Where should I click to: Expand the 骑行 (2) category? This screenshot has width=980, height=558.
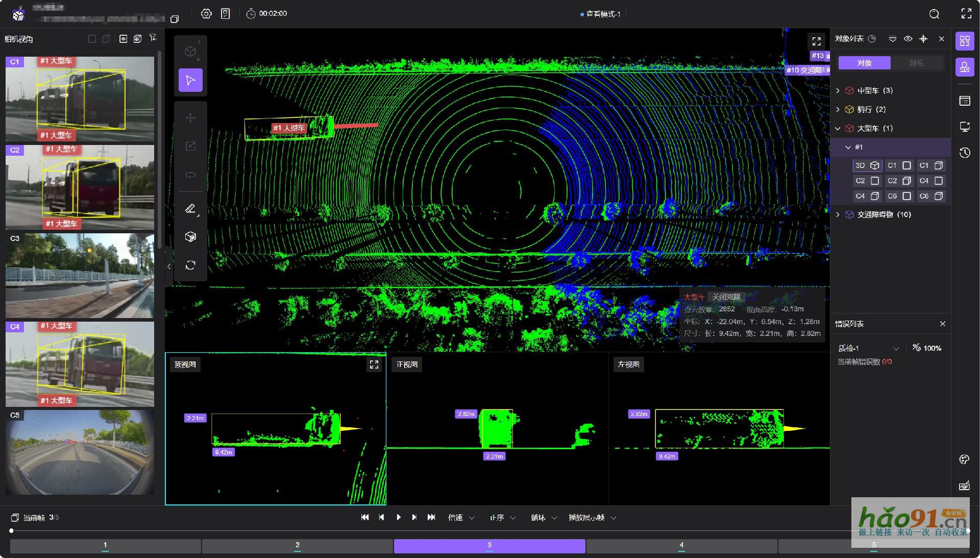point(838,109)
